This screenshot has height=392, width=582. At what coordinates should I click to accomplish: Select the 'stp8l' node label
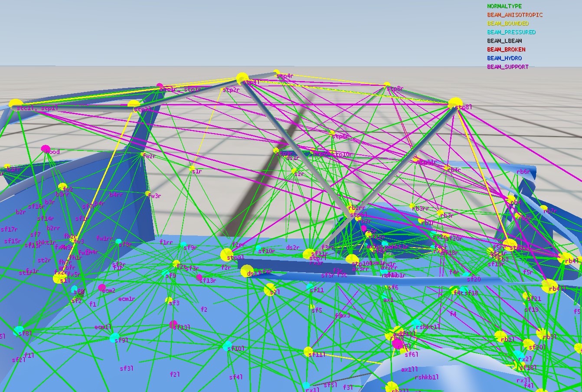point(464,107)
